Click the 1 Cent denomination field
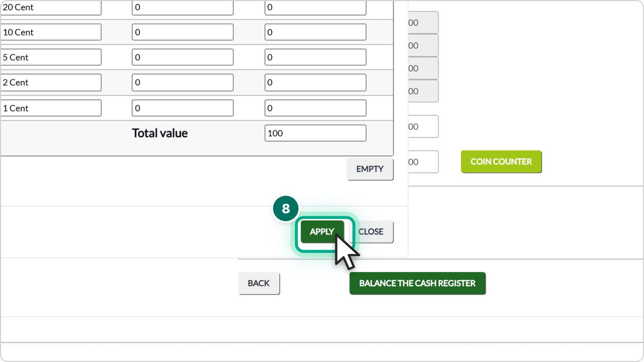The height and width of the screenshot is (362, 644). click(50, 108)
